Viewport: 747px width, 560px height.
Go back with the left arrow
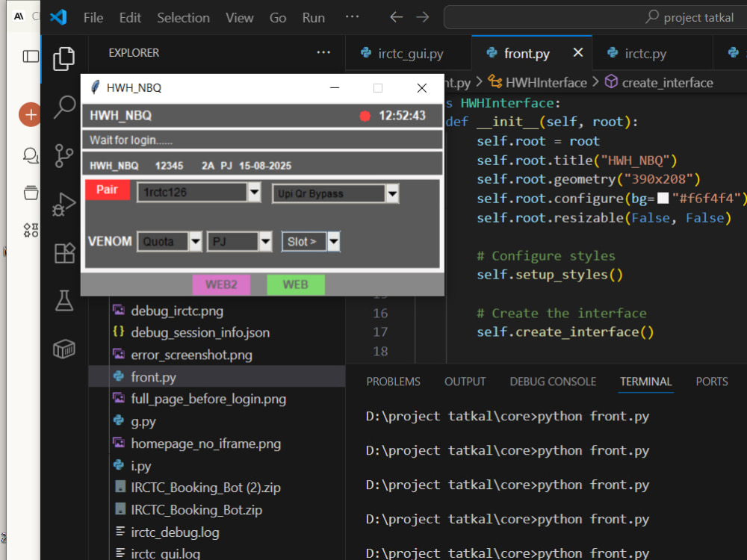point(396,18)
